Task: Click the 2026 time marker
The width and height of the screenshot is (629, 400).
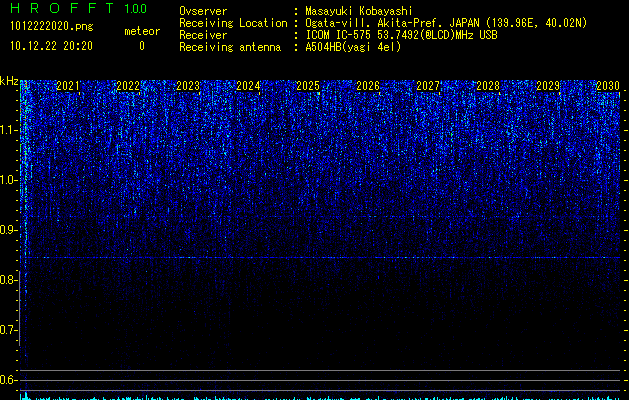Action: (x=368, y=86)
